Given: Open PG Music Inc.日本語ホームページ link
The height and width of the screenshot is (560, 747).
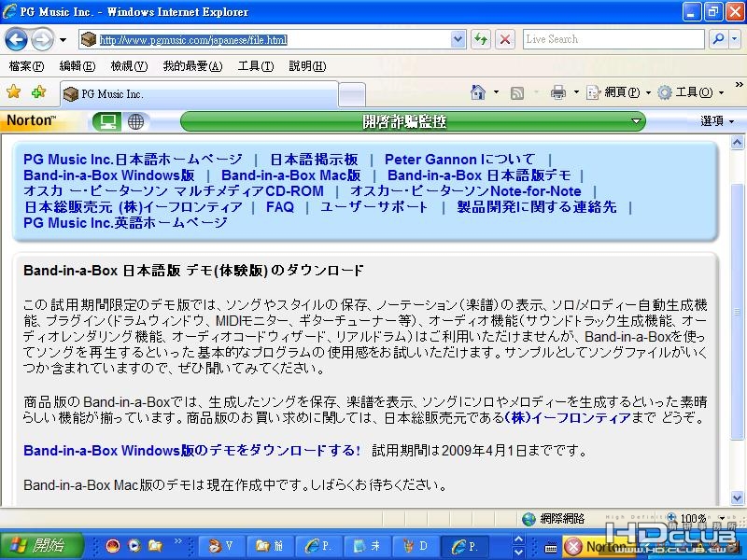Looking at the screenshot, I should pyautogui.click(x=133, y=159).
